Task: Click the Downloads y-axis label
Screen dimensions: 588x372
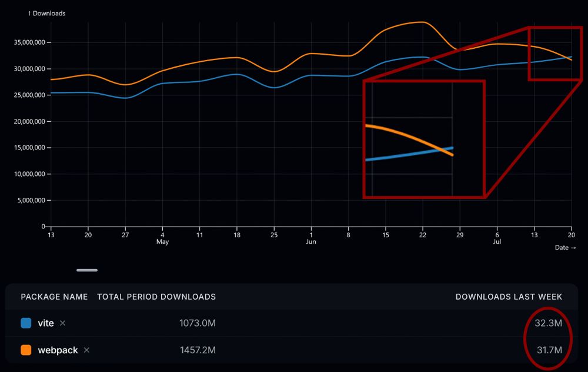Action: click(46, 13)
